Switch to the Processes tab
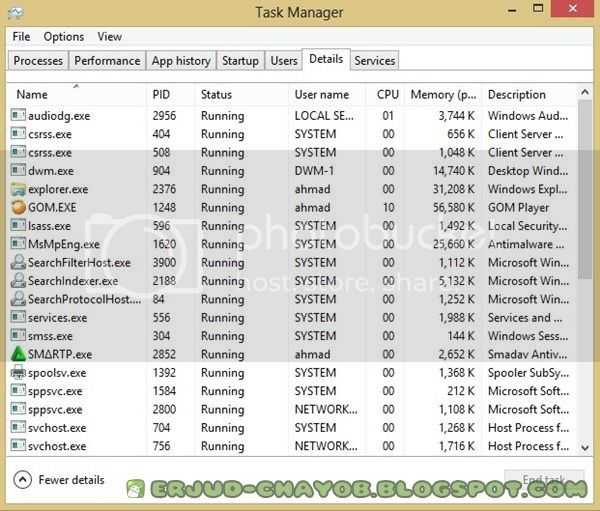The width and height of the screenshot is (600, 511). pos(38,60)
